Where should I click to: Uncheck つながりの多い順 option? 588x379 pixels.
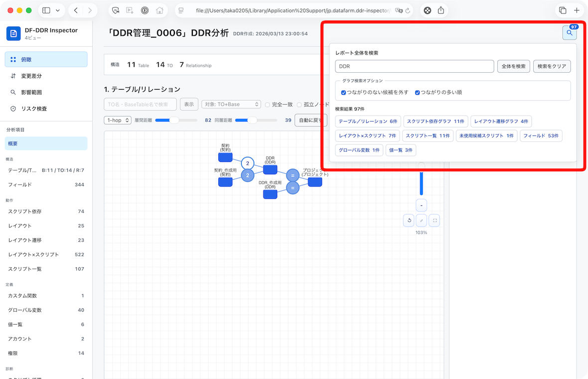coord(418,93)
